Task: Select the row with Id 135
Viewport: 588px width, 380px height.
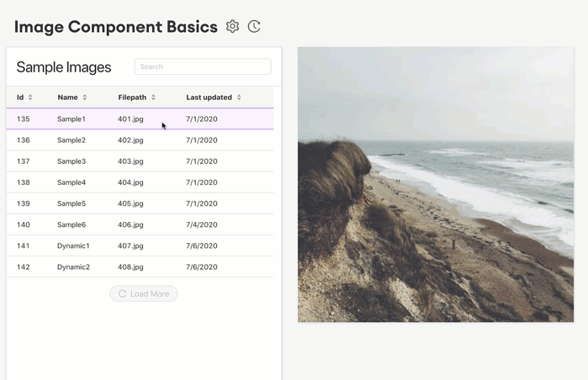Action: (x=140, y=119)
